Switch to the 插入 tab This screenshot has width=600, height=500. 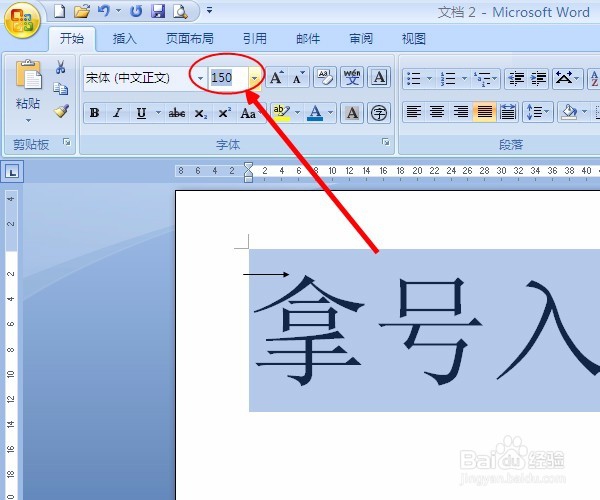click(x=125, y=39)
